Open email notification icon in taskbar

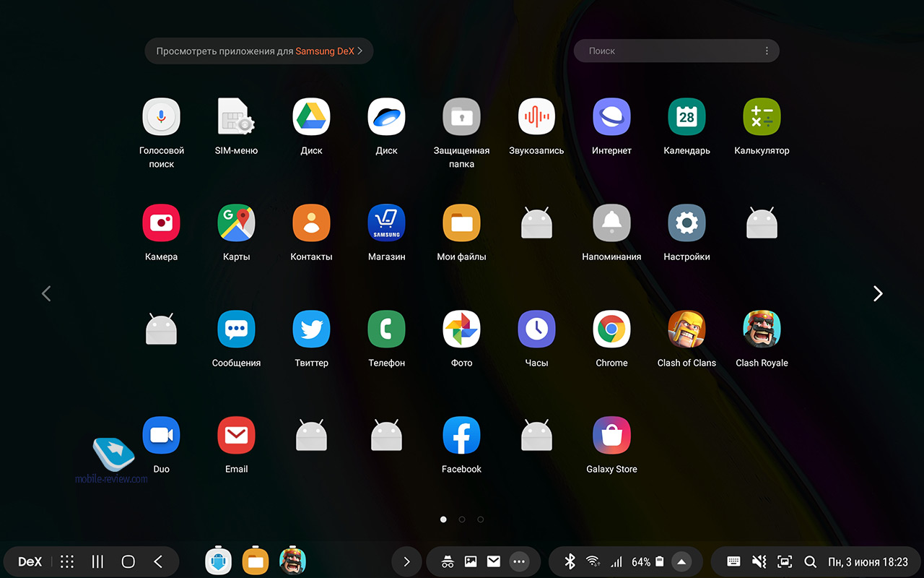(x=494, y=561)
